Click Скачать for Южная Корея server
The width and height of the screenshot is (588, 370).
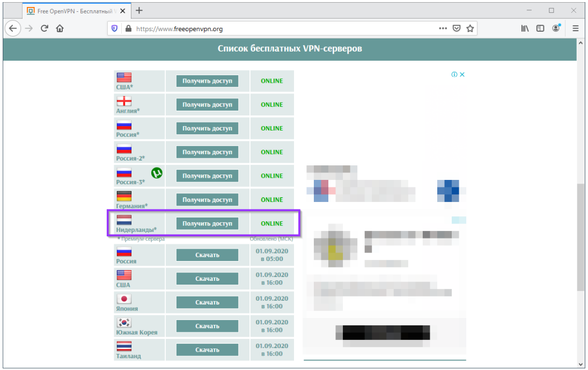click(207, 326)
